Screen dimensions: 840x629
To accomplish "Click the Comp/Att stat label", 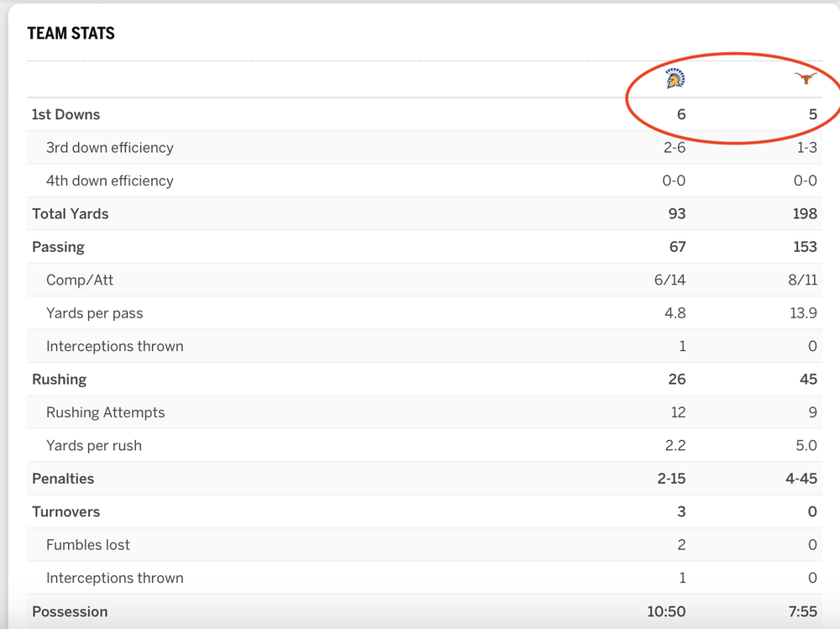I will [80, 280].
